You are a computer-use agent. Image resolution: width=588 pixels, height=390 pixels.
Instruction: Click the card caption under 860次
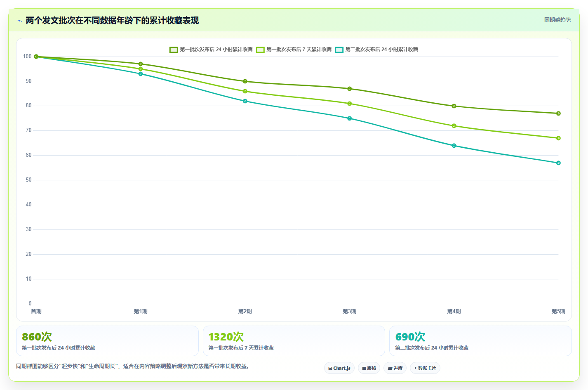pos(59,348)
